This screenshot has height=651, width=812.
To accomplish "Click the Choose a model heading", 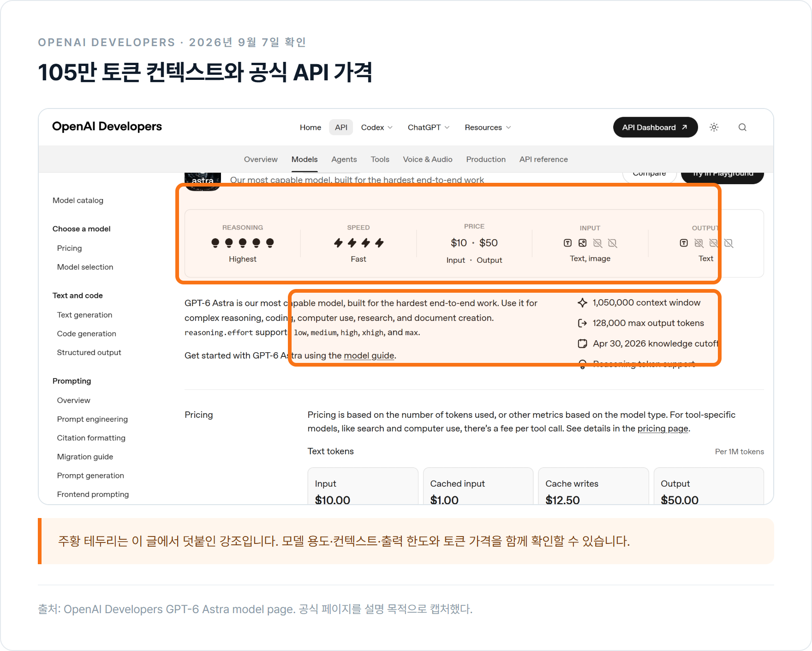I will (x=81, y=229).
